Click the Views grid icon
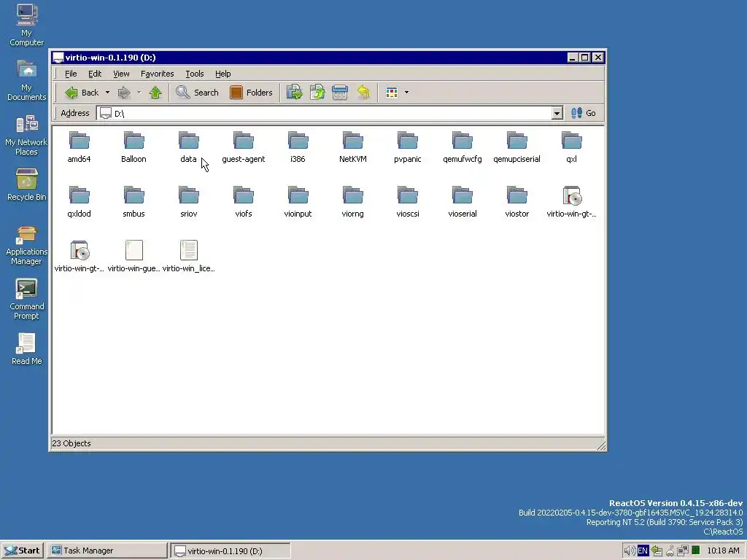Screen dimensions: 747x560 [392, 93]
